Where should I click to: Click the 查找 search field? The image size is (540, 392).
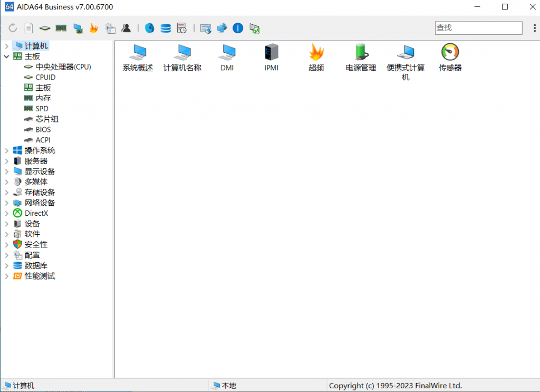(478, 28)
